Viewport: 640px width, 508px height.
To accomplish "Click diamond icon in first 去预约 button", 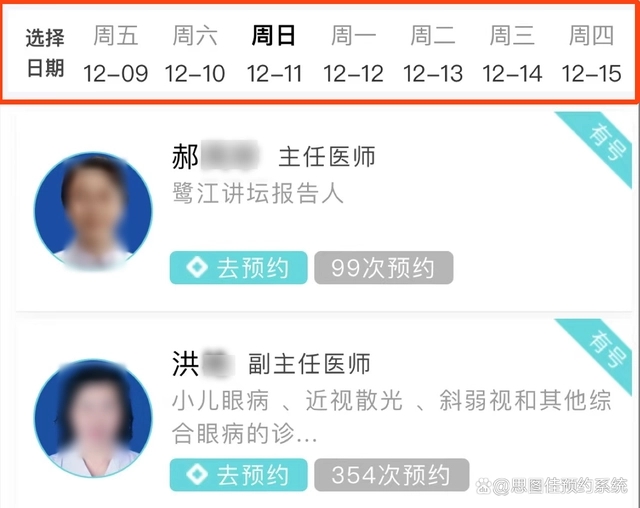I will pos(197,268).
